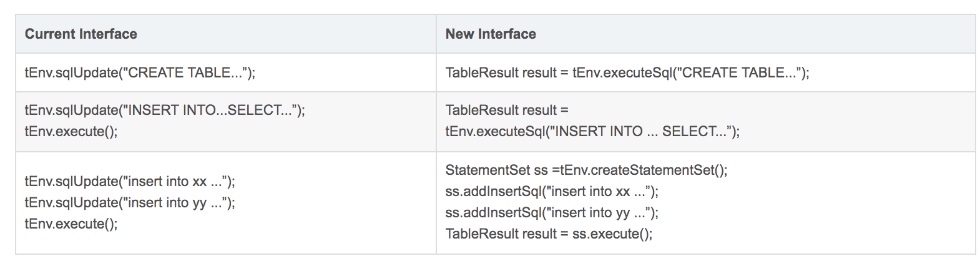
Task: Click tEnv.sqlUpdate("insert into xx ...") line
Action: (130, 182)
